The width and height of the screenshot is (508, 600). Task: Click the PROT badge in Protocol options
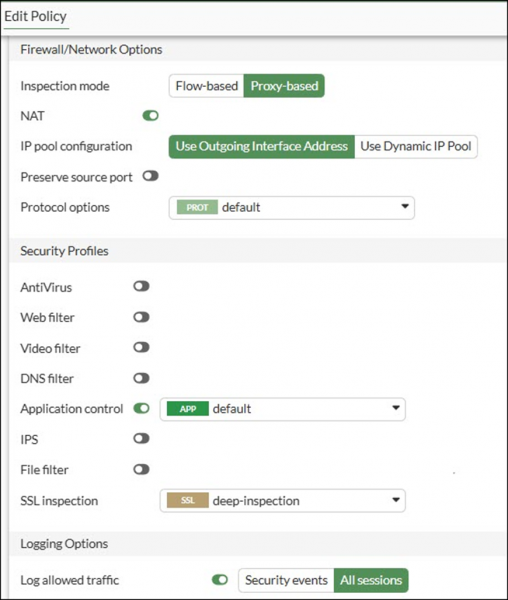click(x=197, y=207)
